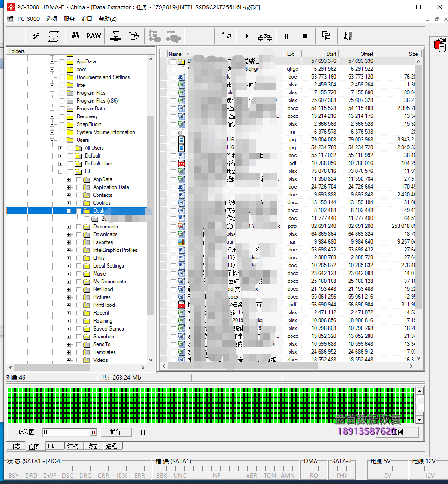Check the Pictures folder checkbox

tap(79, 297)
